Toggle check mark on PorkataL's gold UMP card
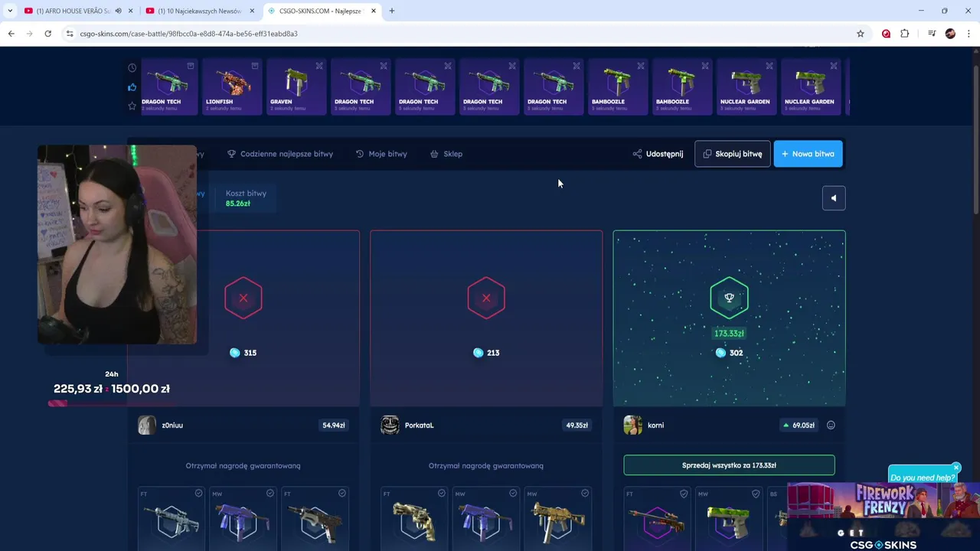The width and height of the screenshot is (980, 551). [584, 494]
